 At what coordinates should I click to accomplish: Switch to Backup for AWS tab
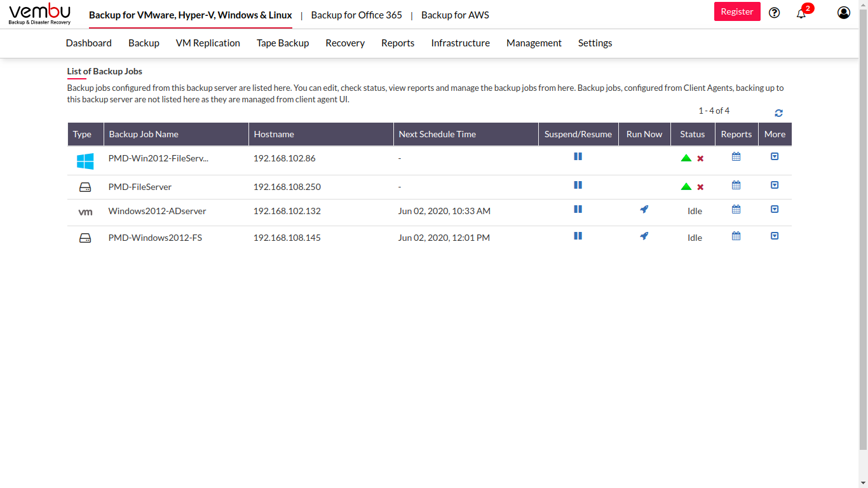pyautogui.click(x=455, y=15)
